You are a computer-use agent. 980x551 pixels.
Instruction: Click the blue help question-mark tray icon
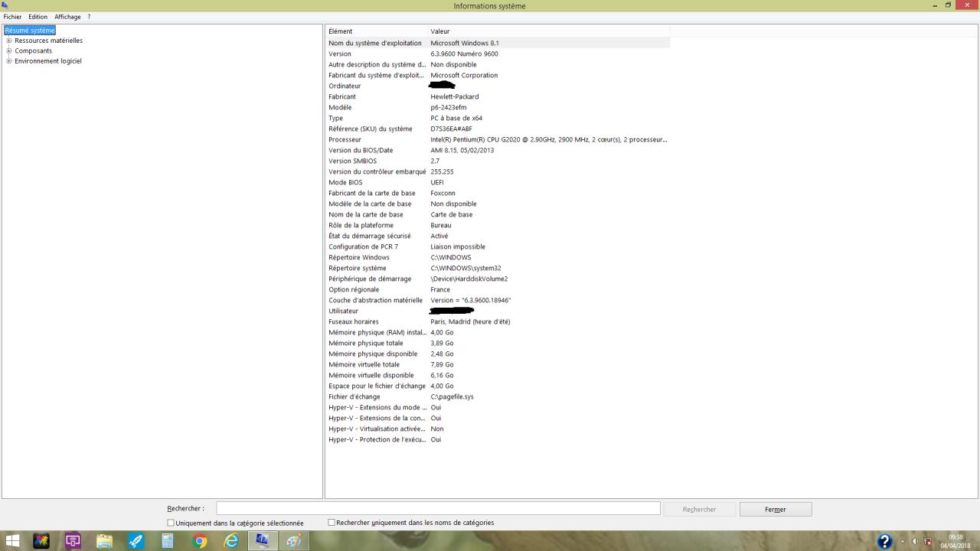(x=884, y=542)
